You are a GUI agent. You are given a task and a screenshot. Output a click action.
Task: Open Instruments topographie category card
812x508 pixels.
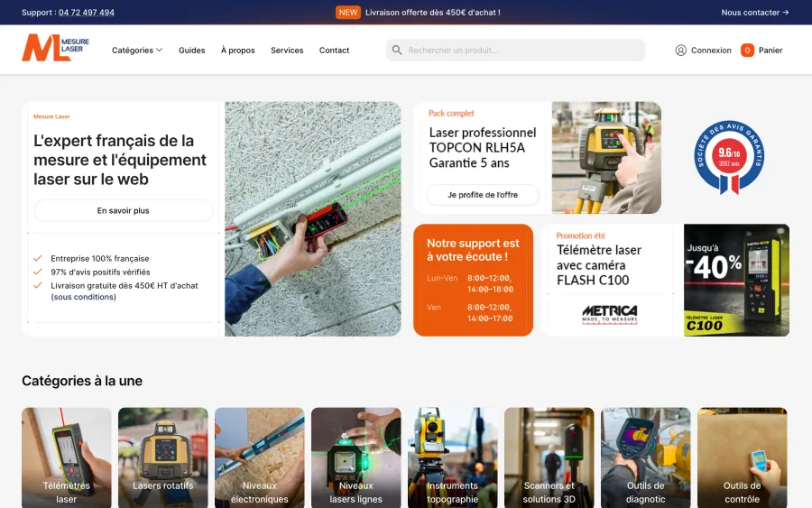click(453, 457)
